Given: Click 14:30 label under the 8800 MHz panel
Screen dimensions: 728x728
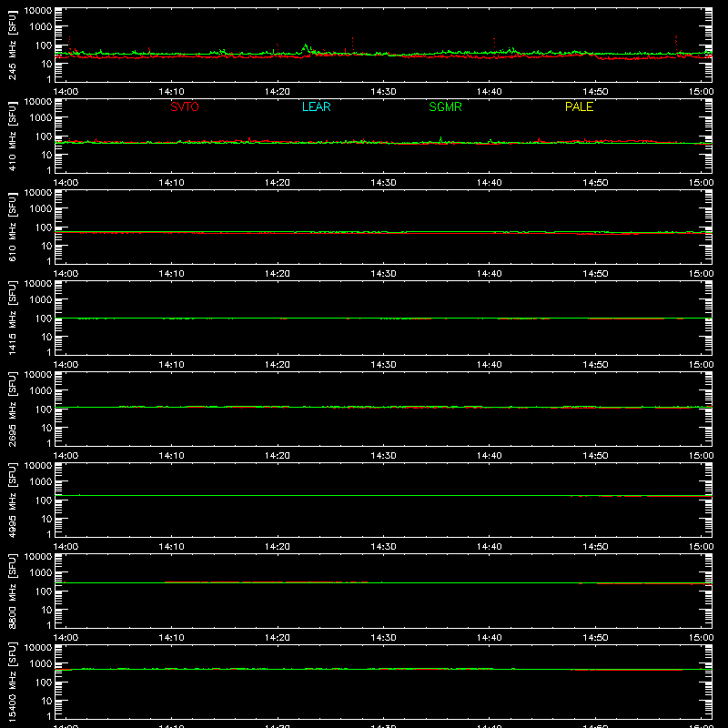Looking at the screenshot, I should pyautogui.click(x=383, y=638).
